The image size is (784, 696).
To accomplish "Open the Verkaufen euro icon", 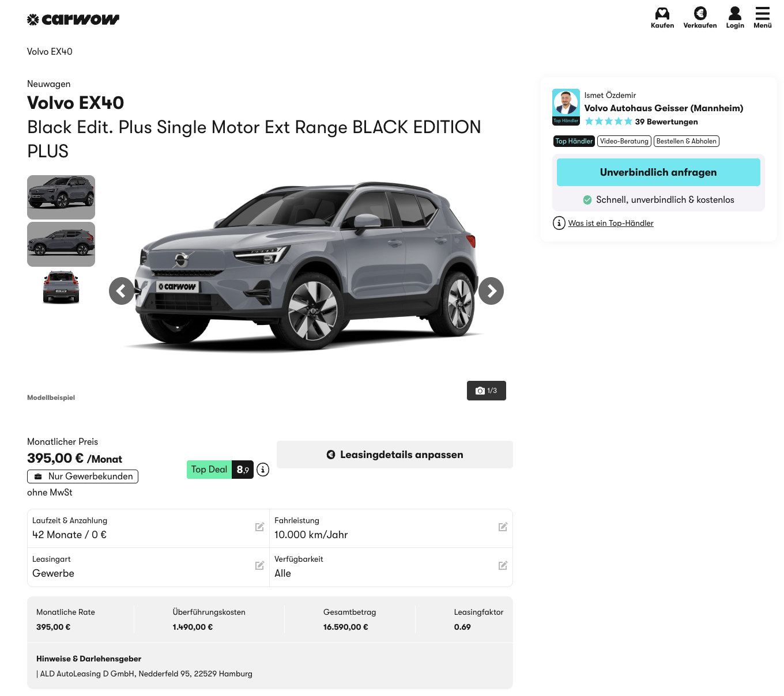I will (700, 14).
